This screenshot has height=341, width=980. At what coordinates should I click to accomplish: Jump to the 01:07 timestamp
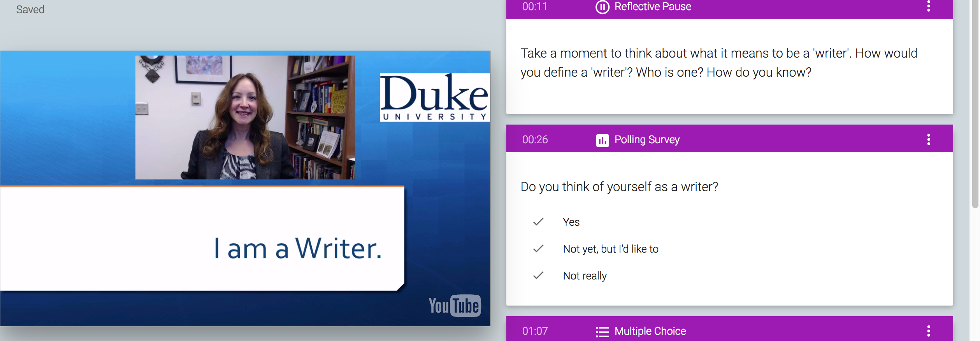(535, 331)
